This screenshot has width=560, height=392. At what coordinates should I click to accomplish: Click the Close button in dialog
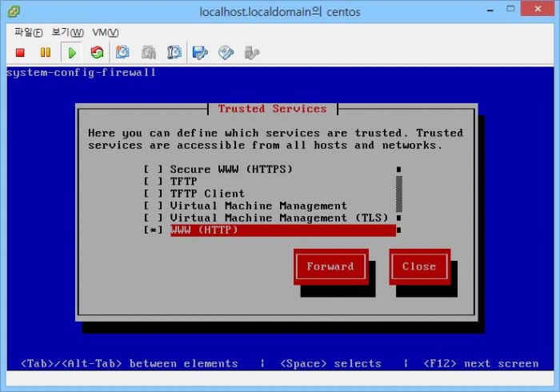[x=420, y=266]
